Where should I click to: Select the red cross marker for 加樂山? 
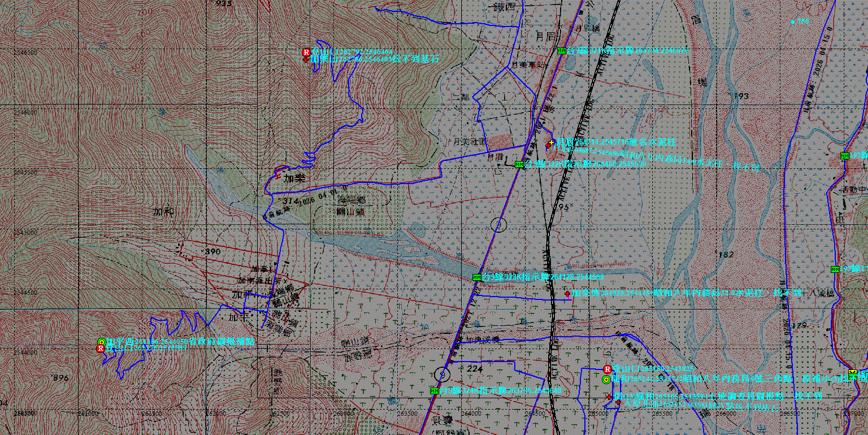(306, 59)
